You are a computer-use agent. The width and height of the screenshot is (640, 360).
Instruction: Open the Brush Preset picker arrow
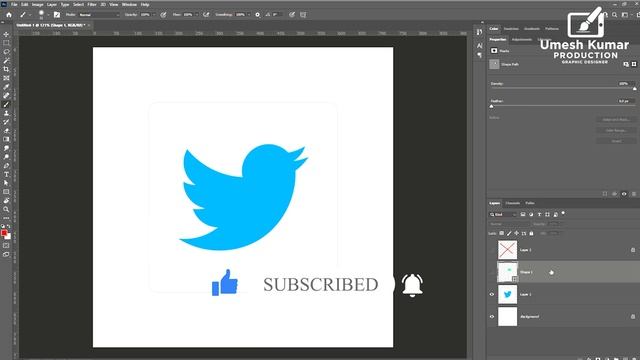tap(48, 15)
